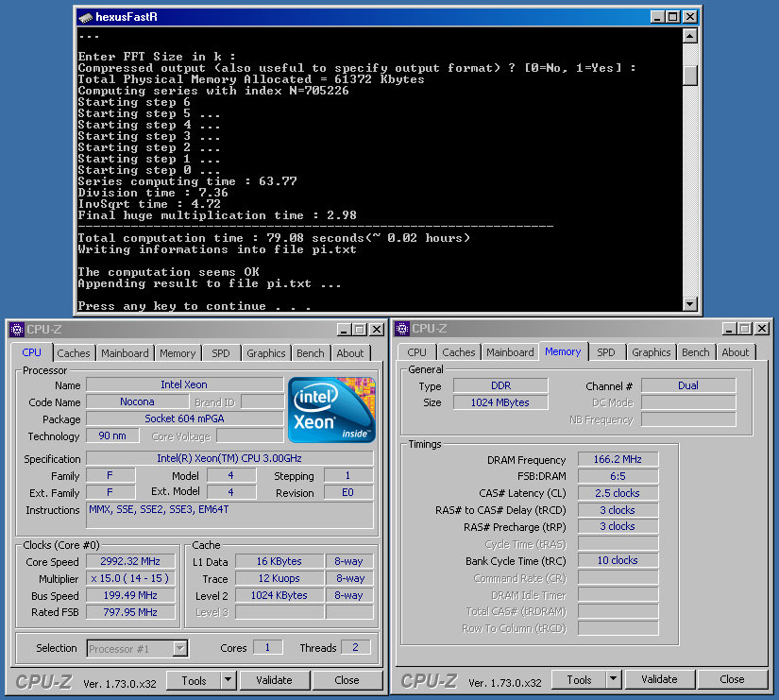
Task: Click the L1 Data value '16 KBytes'
Action: (x=279, y=561)
